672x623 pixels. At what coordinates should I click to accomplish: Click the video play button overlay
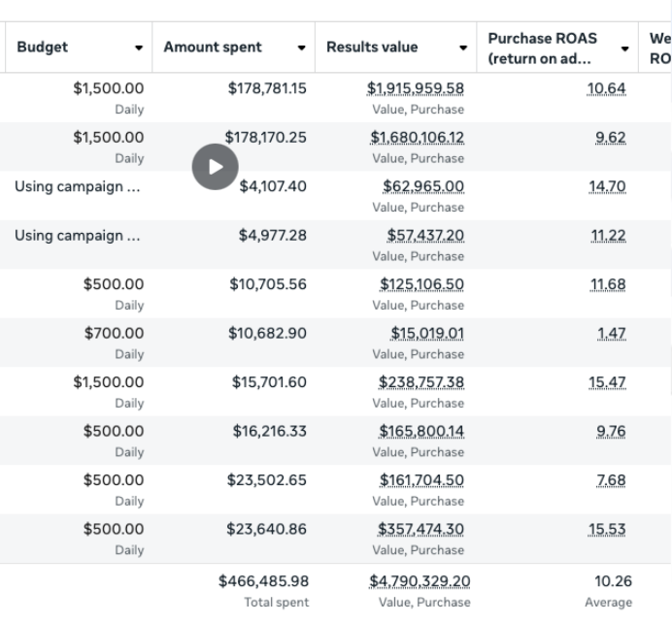(x=216, y=167)
